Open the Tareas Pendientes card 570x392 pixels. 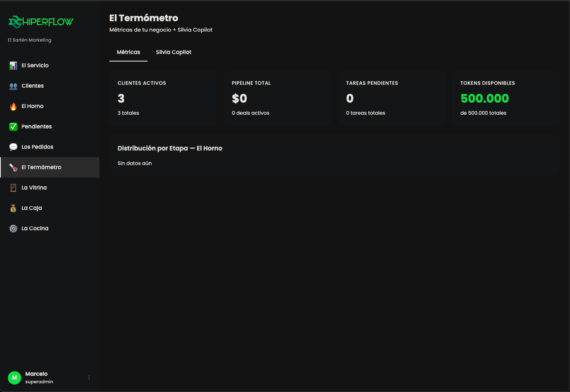coord(392,98)
